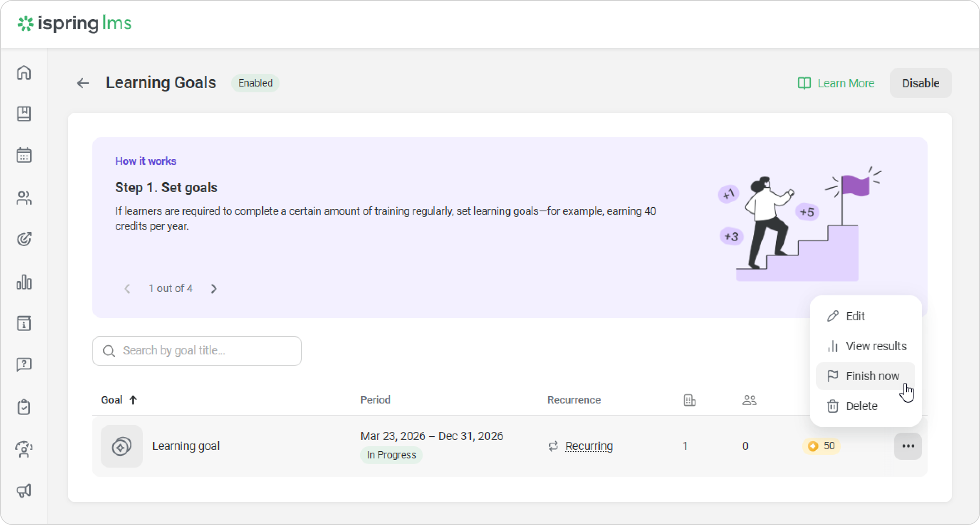Open the clipboard checklist icon in sidebar

coord(24,407)
